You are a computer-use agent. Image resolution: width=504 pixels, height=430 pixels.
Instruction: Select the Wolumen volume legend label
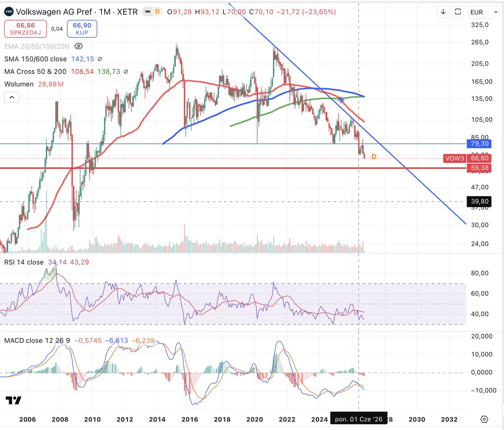(x=19, y=84)
